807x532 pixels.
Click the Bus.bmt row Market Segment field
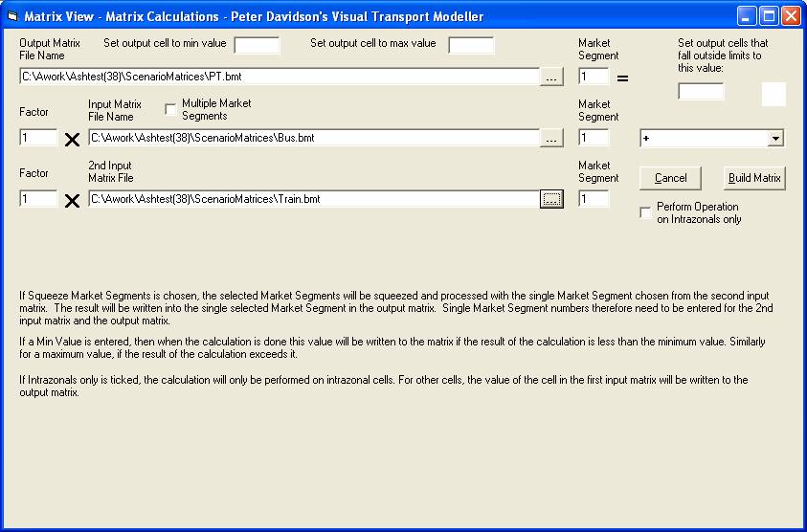594,138
